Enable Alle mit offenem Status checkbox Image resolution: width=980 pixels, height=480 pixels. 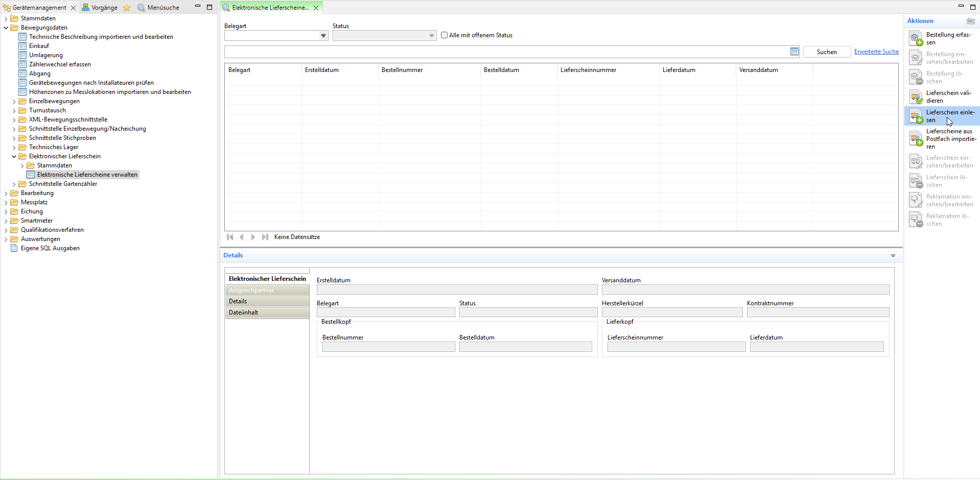click(444, 35)
